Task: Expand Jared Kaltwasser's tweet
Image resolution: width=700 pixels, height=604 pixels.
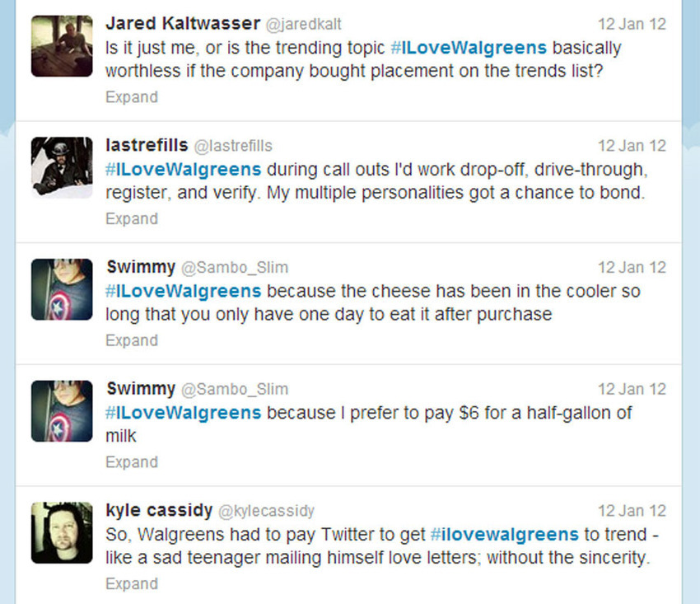Action: point(132,97)
